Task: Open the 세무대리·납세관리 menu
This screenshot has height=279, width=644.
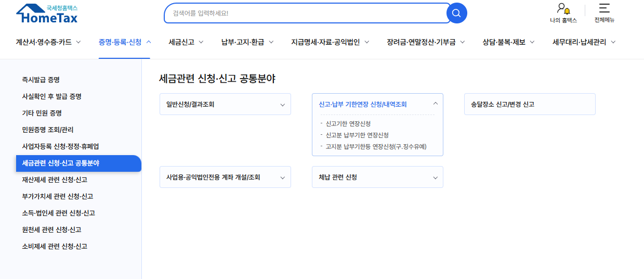Action: point(584,42)
